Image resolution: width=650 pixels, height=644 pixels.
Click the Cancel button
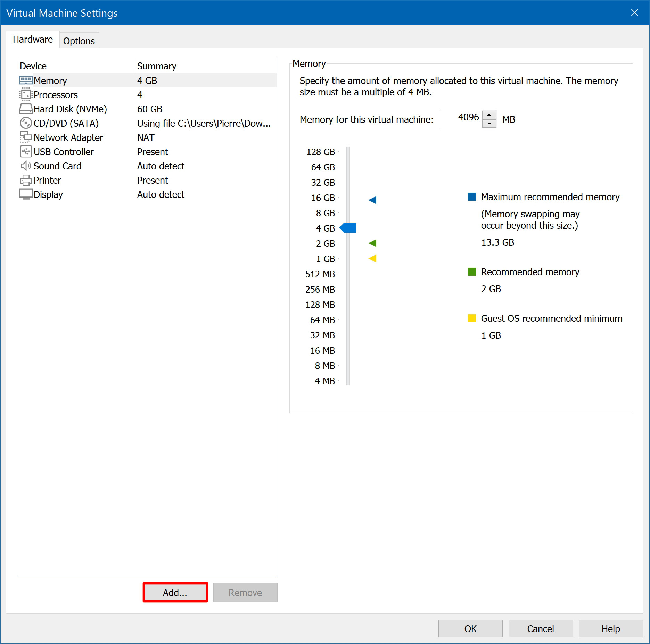point(541,629)
